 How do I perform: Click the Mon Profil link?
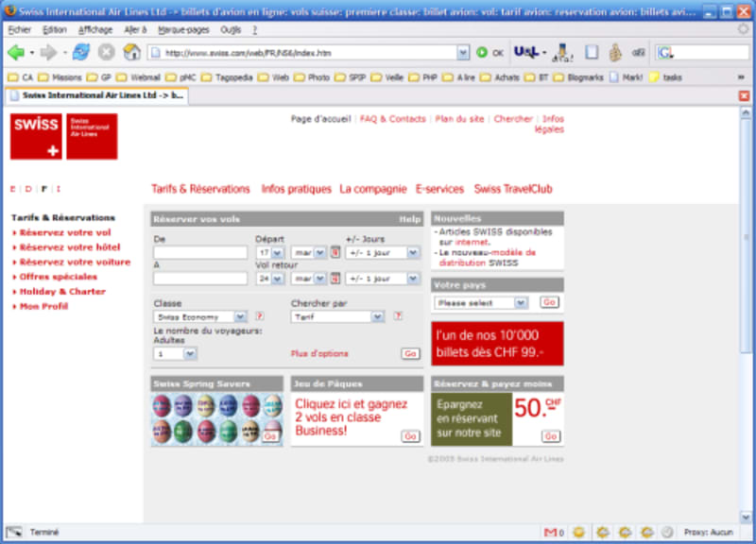click(43, 306)
